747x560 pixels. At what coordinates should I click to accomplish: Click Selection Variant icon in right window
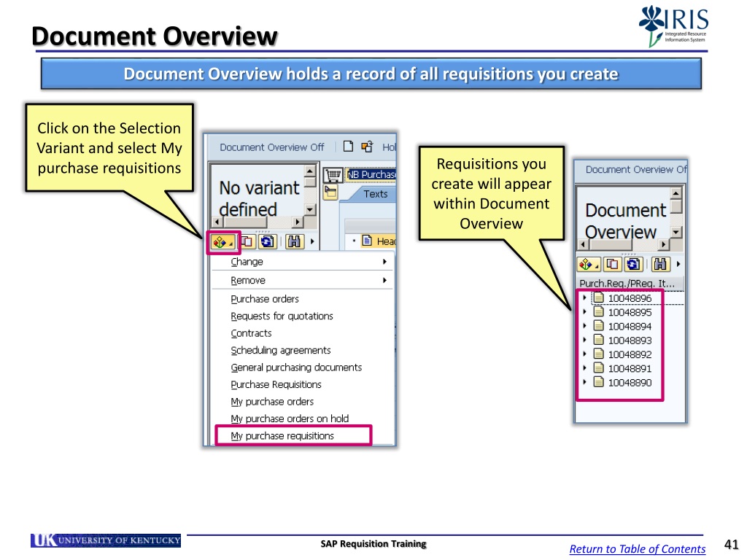[x=589, y=264]
